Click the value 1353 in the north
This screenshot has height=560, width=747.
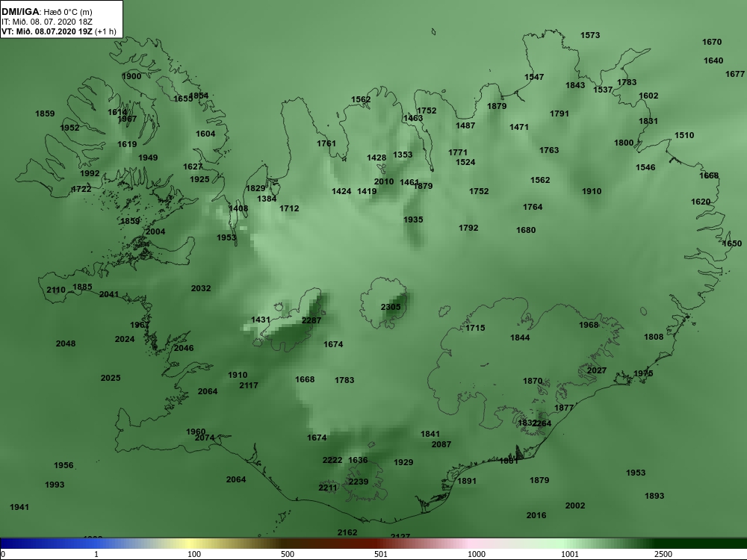point(403,155)
